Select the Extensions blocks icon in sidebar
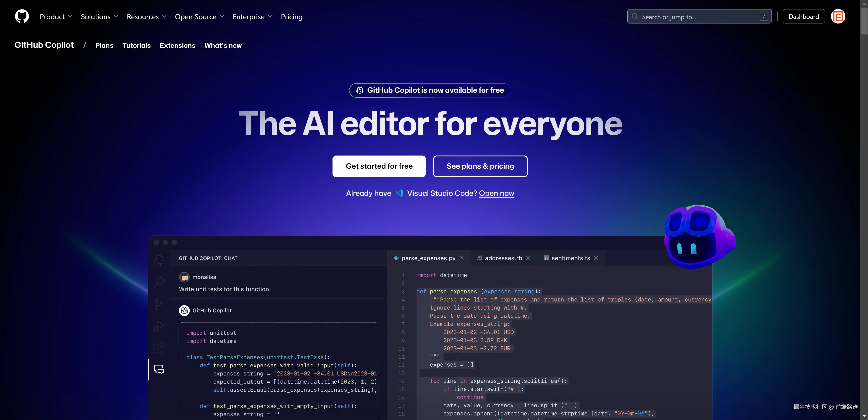Image resolution: width=868 pixels, height=420 pixels. point(159,347)
